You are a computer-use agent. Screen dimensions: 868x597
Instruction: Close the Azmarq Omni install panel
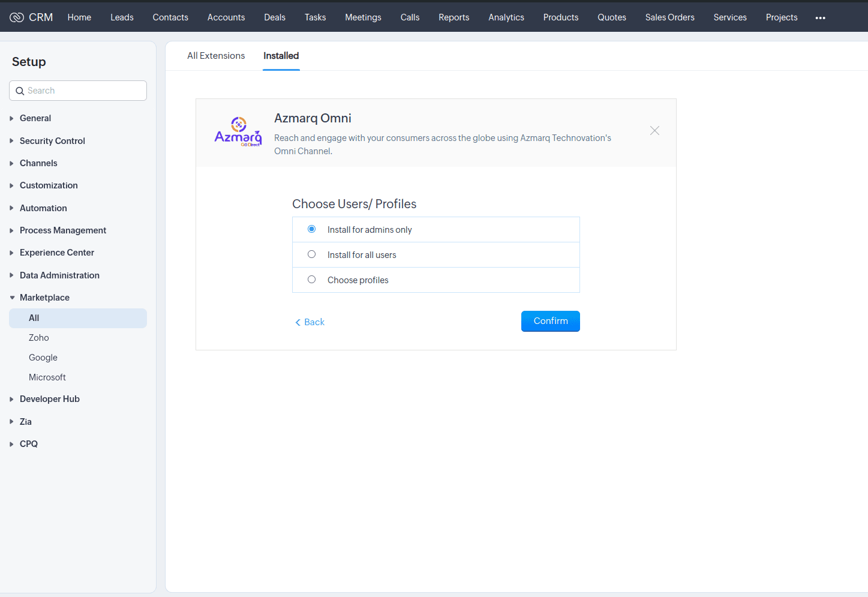654,131
